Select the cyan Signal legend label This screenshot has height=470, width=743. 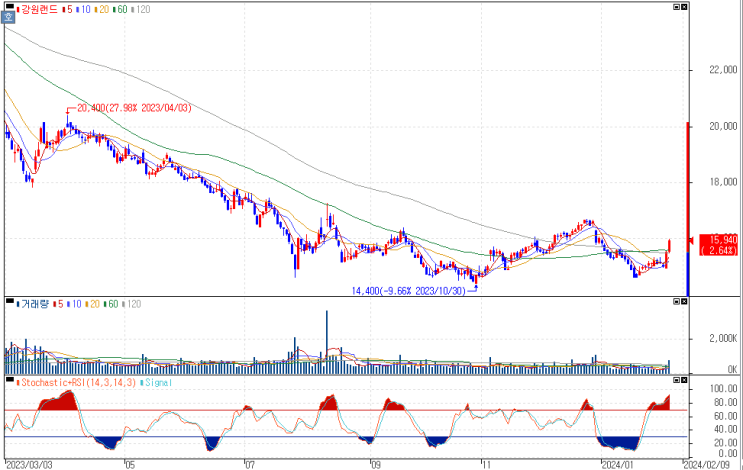pyautogui.click(x=158, y=382)
